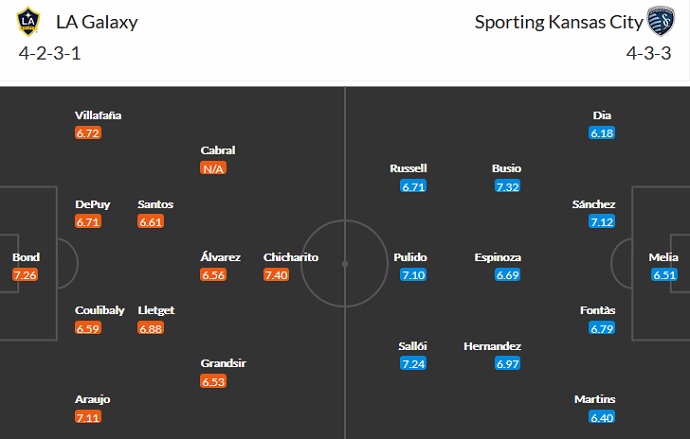Screen dimensions: 690x439
Task: Click Sallói's 7.24 rating badge
Action: click(x=413, y=364)
